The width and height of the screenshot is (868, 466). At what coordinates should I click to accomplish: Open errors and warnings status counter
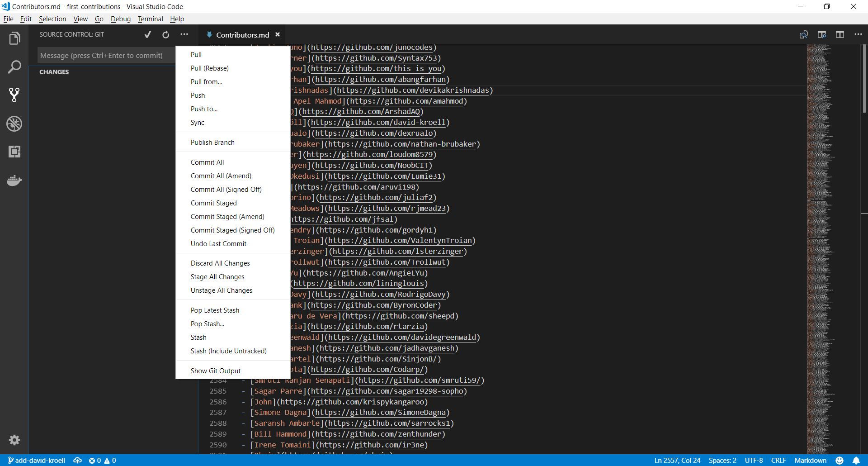coord(103,460)
